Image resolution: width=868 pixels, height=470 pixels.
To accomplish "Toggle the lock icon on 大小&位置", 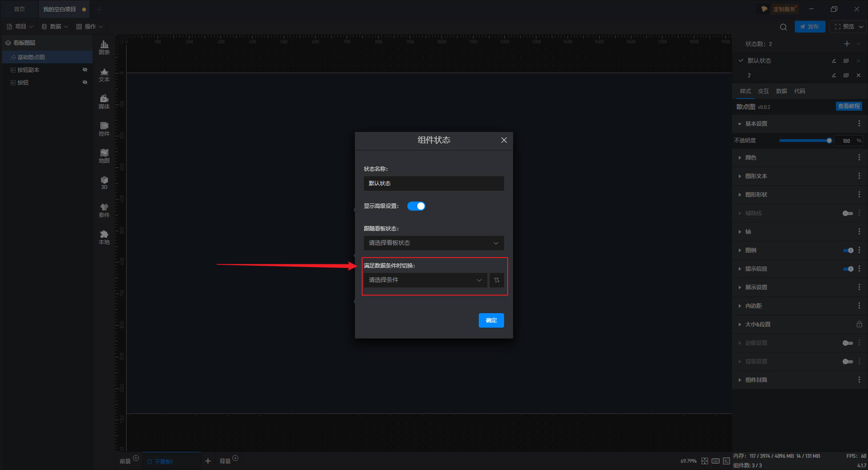I will click(859, 324).
